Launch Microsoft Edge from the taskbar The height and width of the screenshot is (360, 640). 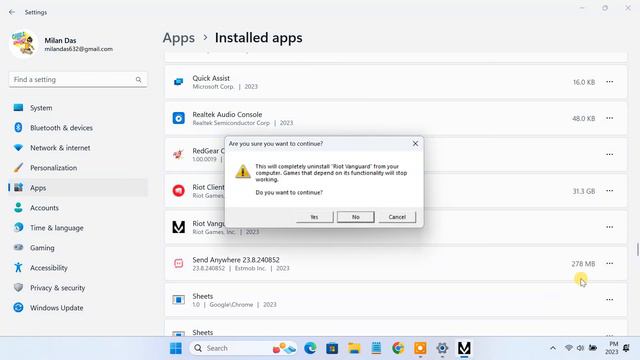pos(310,348)
